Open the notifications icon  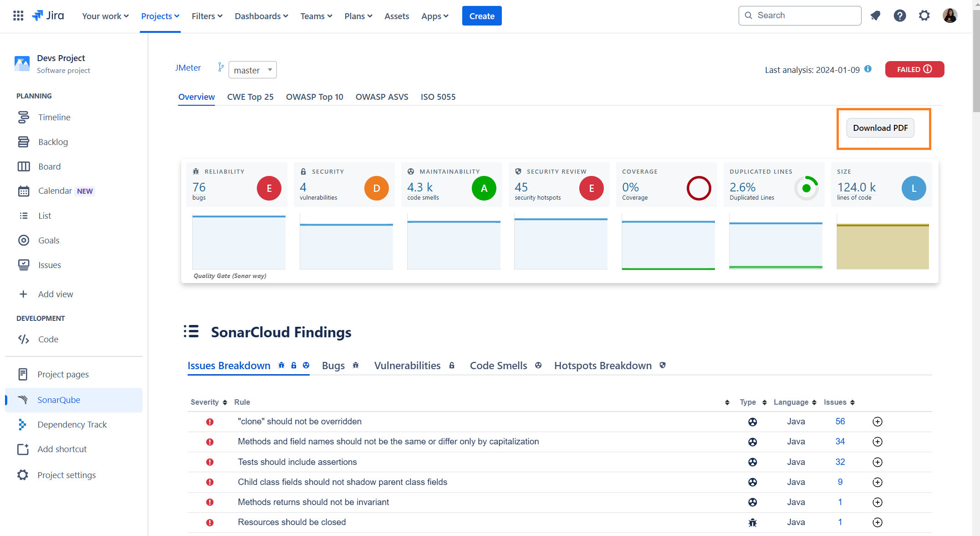[875, 15]
